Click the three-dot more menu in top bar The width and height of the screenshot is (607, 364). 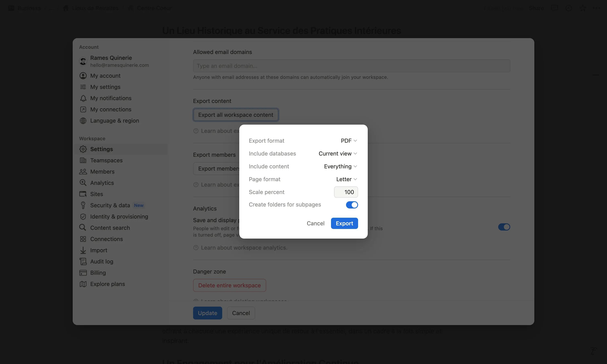596,8
